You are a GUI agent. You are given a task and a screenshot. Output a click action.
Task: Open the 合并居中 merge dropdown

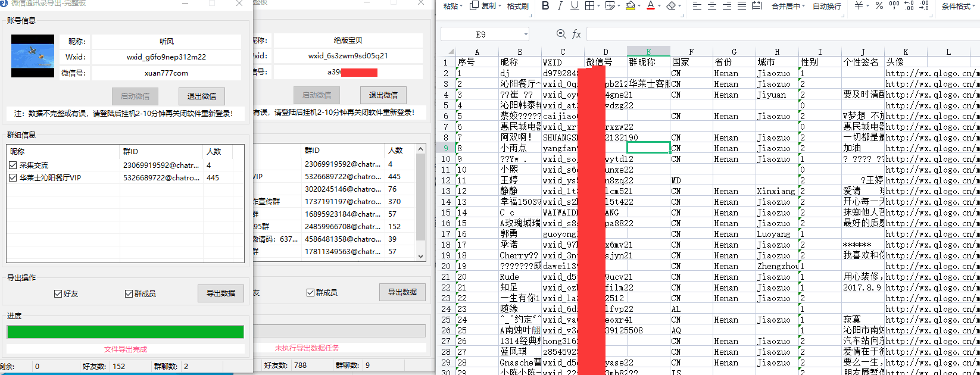pyautogui.click(x=803, y=6)
